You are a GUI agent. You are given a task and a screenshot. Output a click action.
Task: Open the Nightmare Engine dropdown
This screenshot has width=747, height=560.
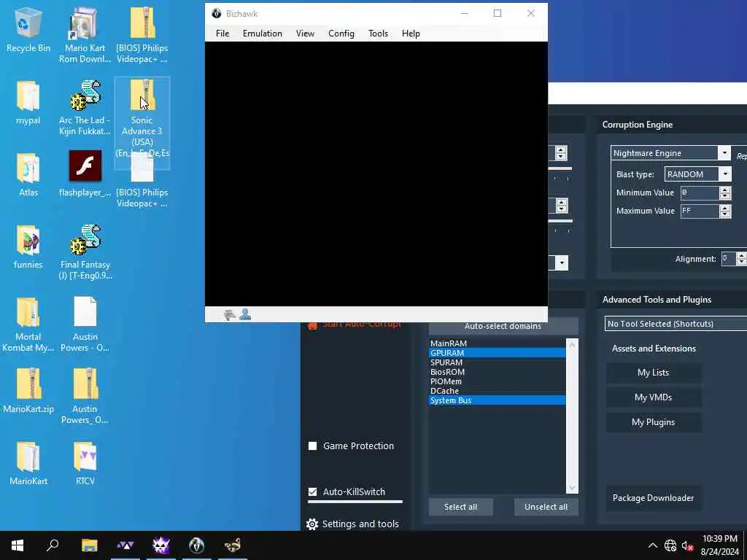coord(724,153)
